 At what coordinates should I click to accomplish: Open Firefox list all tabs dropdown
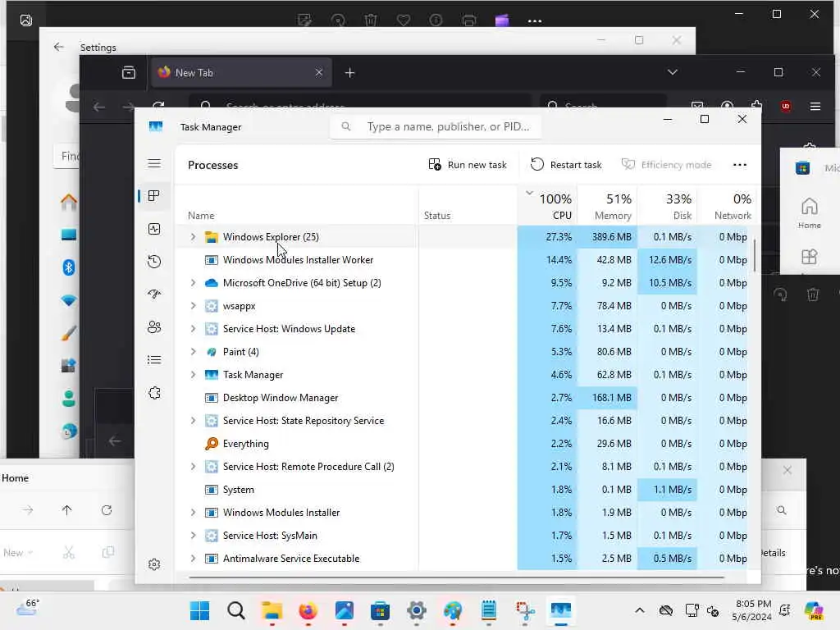click(x=673, y=72)
